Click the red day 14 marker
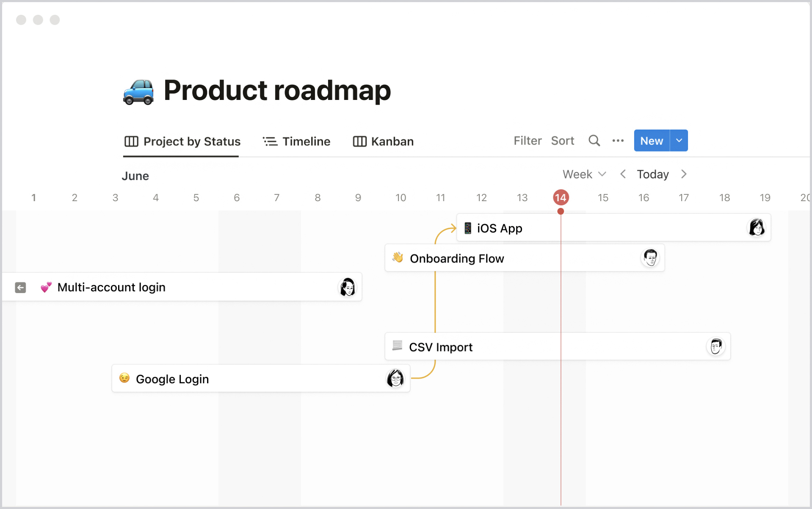Screen dimensions: 812x509 pos(561,197)
